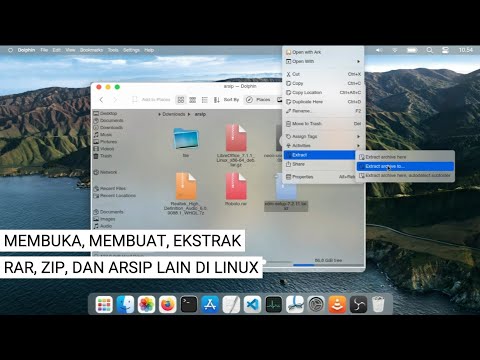
Task: Choose Rename from context menu
Action: coord(322,111)
